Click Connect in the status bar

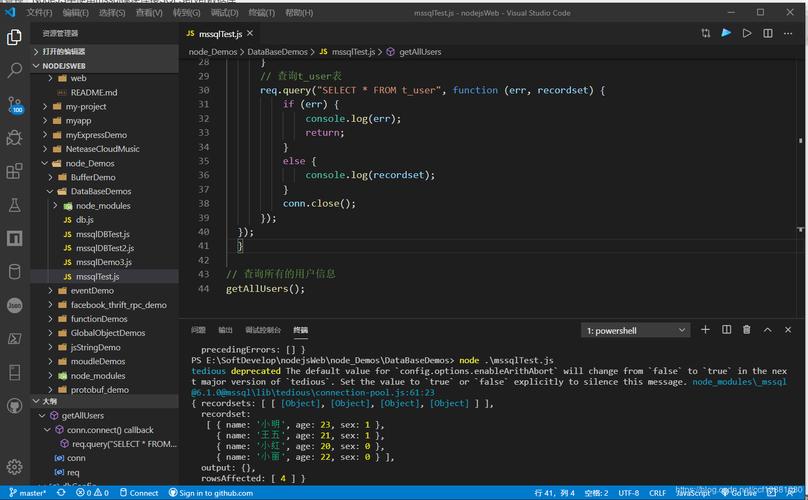pos(139,493)
